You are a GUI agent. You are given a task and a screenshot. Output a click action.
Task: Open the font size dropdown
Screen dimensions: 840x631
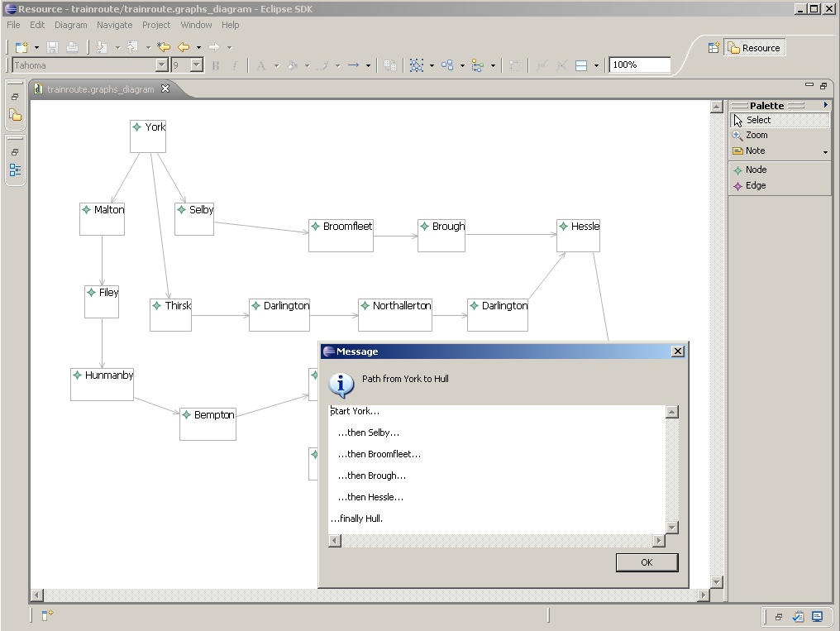pos(197,65)
